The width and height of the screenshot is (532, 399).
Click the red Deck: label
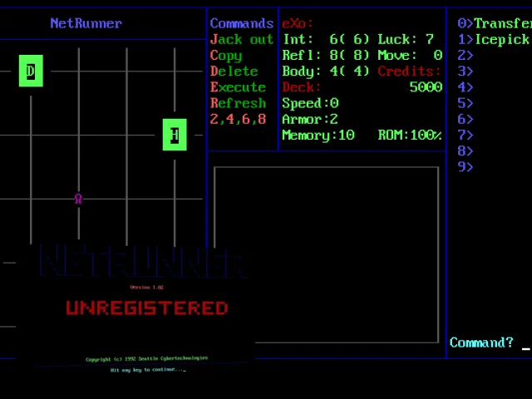[301, 87]
